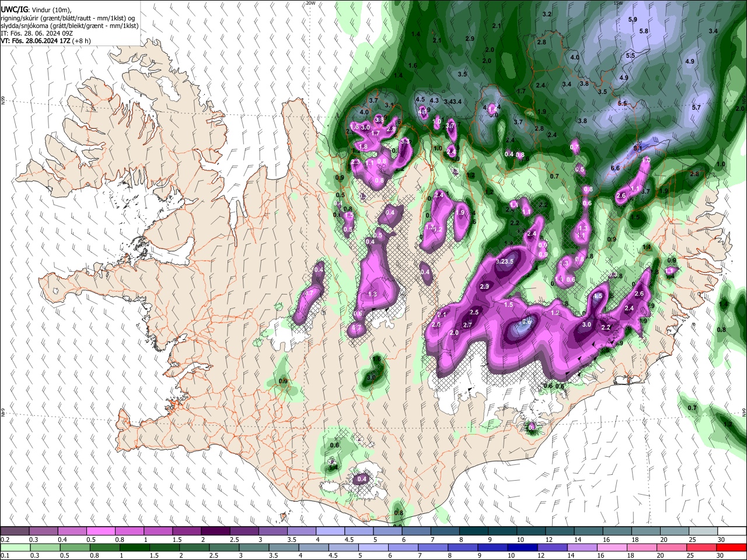The image size is (747, 560).
Task: Click the 3.2 value near the top edge
Action: point(547,14)
